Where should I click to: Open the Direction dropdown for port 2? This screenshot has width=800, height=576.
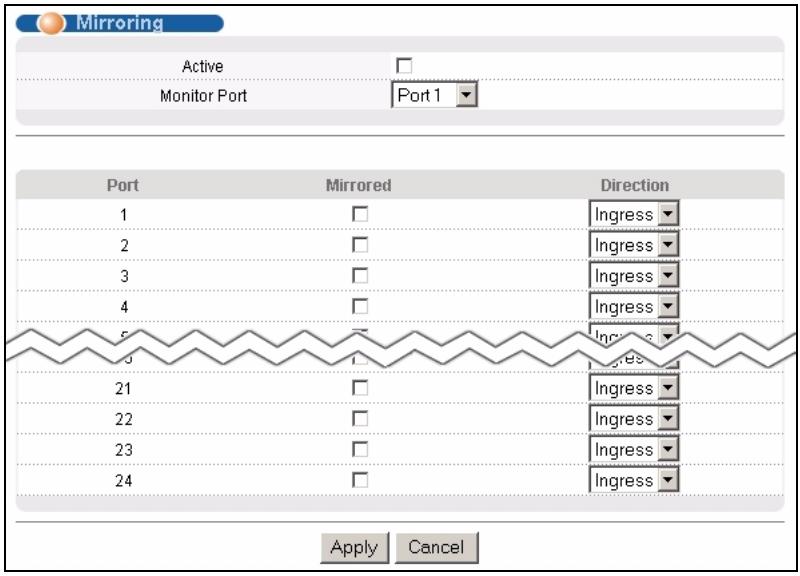[634, 245]
